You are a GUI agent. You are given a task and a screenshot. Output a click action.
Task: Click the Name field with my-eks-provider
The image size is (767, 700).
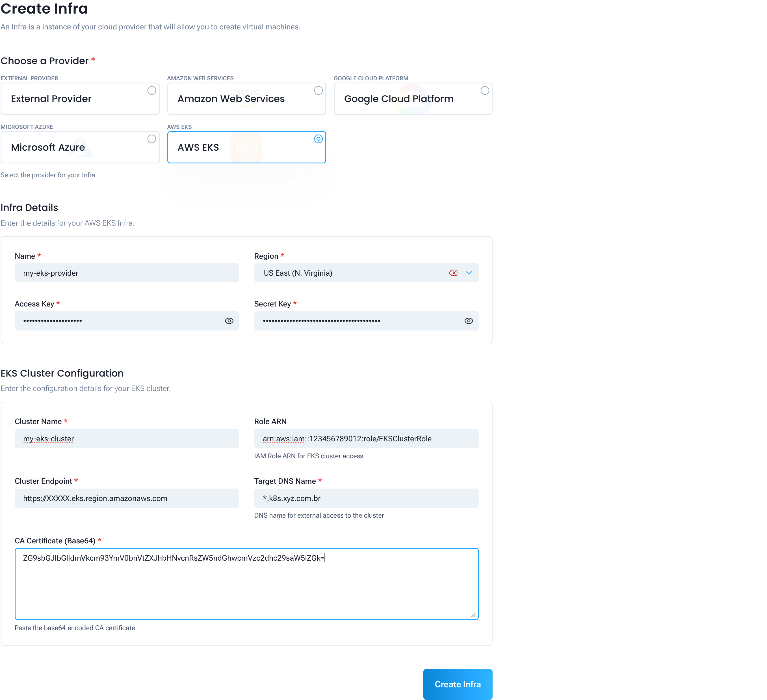pos(127,273)
